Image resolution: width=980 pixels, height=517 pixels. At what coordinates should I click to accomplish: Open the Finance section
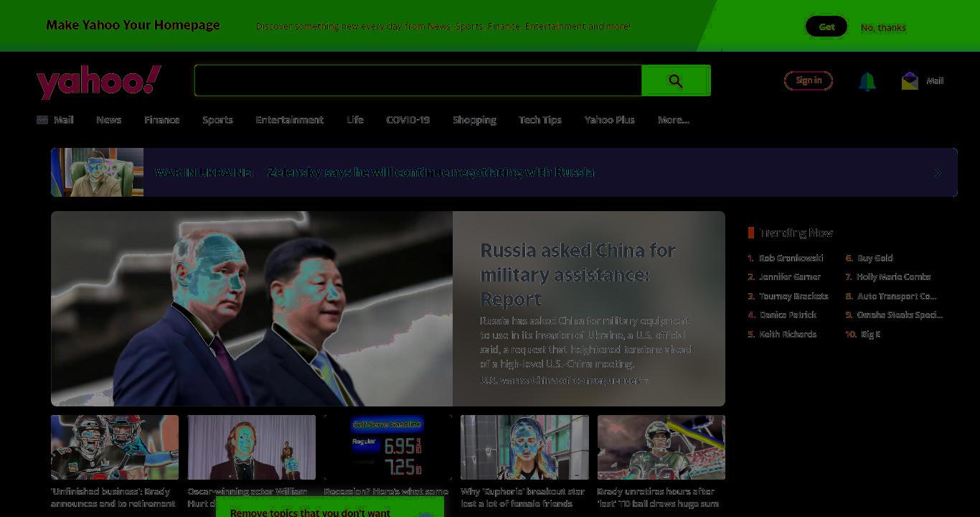(162, 120)
